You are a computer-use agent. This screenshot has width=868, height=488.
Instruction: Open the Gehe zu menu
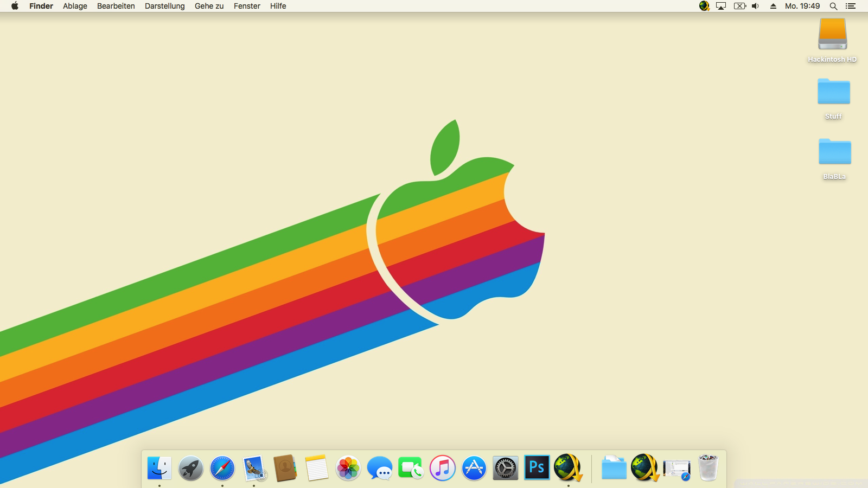[x=209, y=6]
